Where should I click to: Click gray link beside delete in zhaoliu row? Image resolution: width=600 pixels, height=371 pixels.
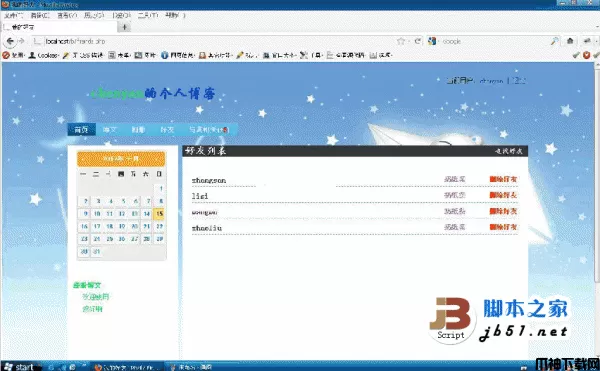tap(455, 227)
